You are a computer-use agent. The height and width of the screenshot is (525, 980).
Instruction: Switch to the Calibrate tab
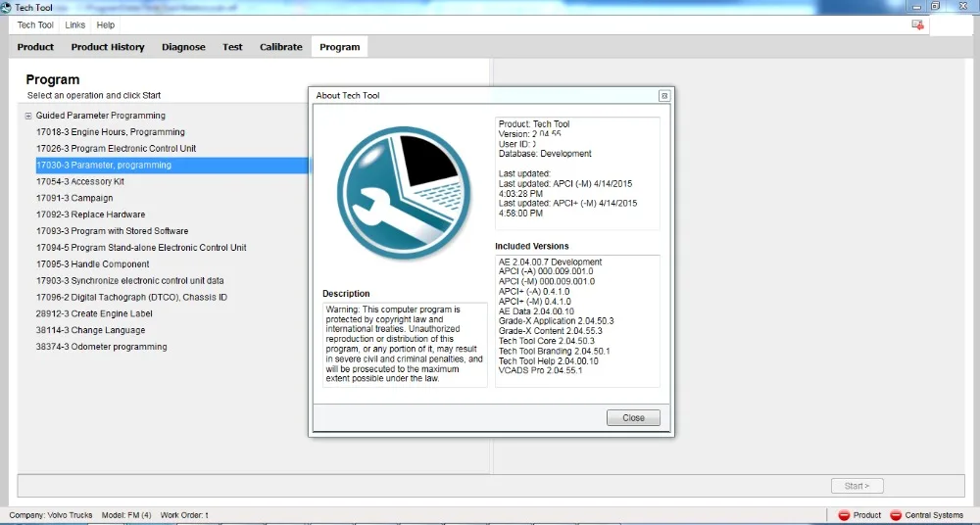click(281, 47)
